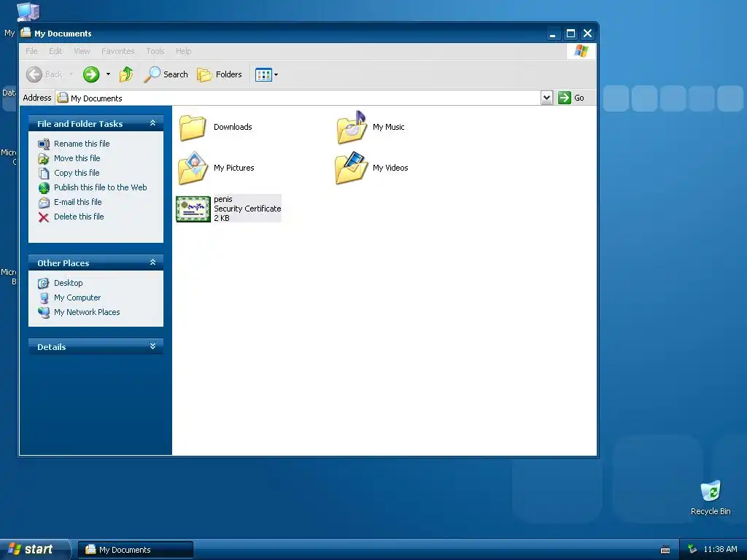Click My Network Places icon
This screenshot has width=747, height=560.
44,312
